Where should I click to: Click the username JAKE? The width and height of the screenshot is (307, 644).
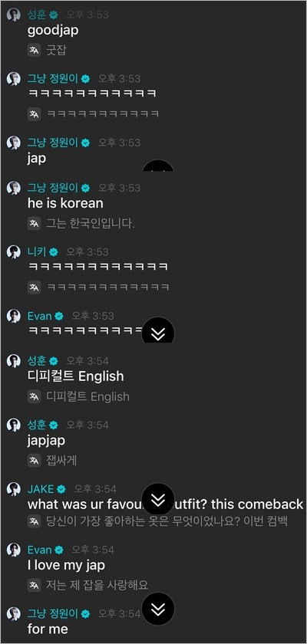pos(41,489)
